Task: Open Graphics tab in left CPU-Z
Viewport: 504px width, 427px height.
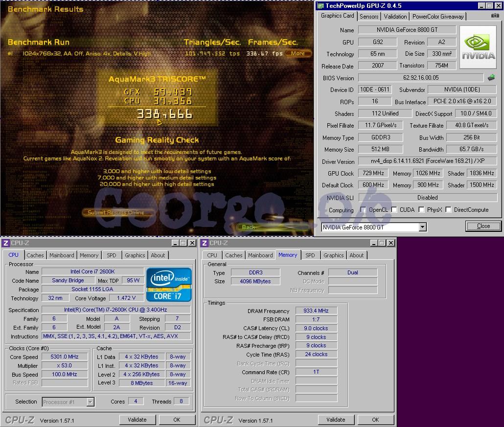Action: [x=135, y=255]
